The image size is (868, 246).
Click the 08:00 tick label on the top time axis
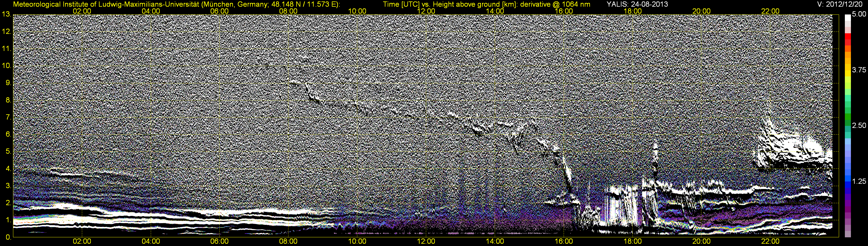[x=288, y=11]
